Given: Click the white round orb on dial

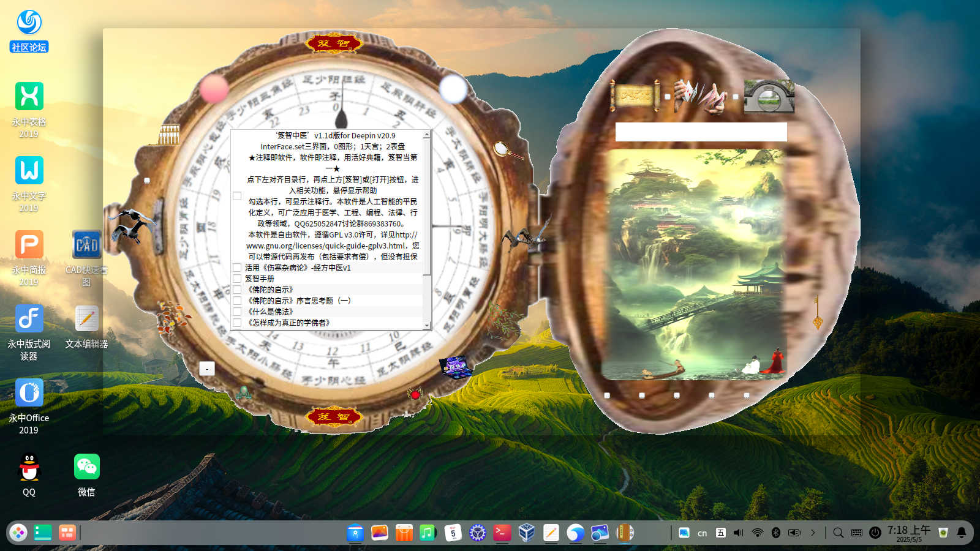Looking at the screenshot, I should 453,89.
